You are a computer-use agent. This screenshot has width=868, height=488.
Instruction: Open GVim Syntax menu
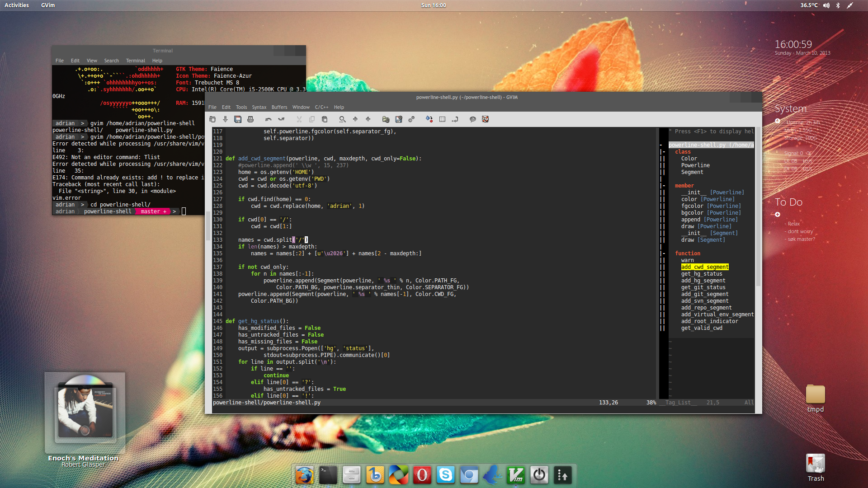[259, 107]
